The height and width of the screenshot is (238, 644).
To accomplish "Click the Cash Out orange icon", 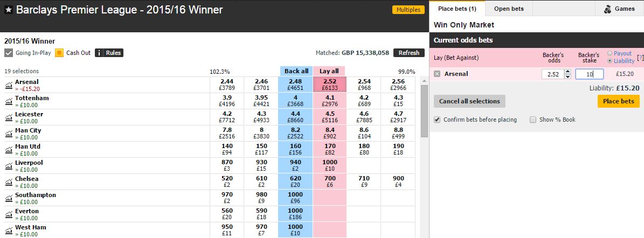I will [59, 53].
